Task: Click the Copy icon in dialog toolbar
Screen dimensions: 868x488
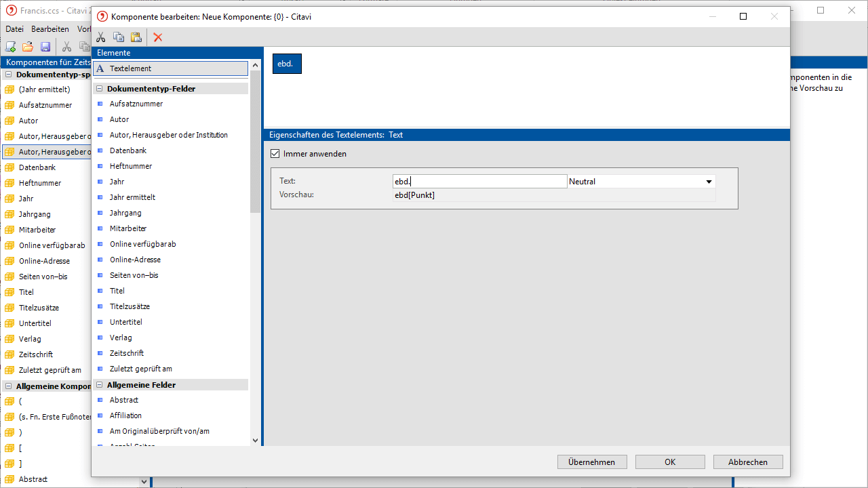Action: click(x=119, y=37)
